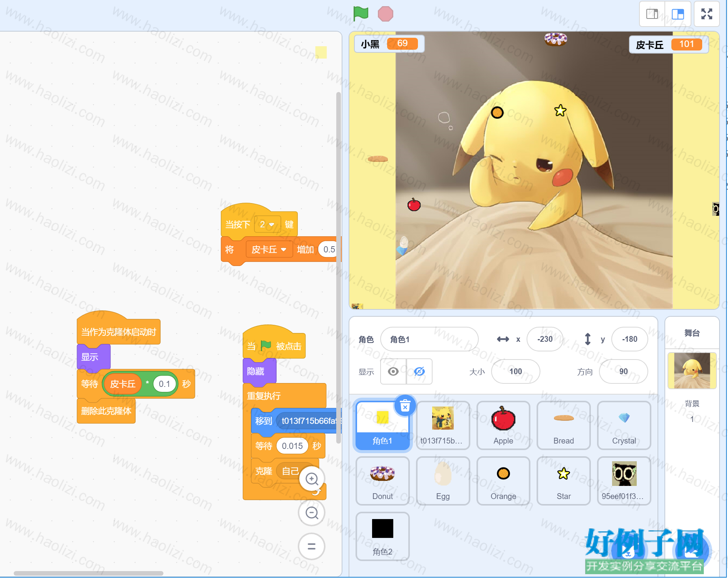Click the 皮卡丘 variable monitor showing 101

[669, 44]
